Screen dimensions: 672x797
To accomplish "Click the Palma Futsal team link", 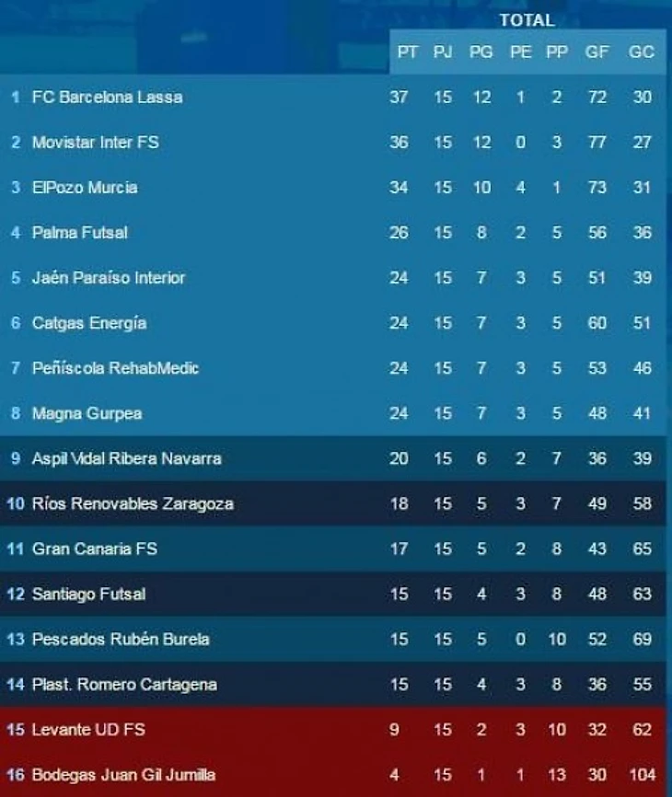I will click(79, 232).
